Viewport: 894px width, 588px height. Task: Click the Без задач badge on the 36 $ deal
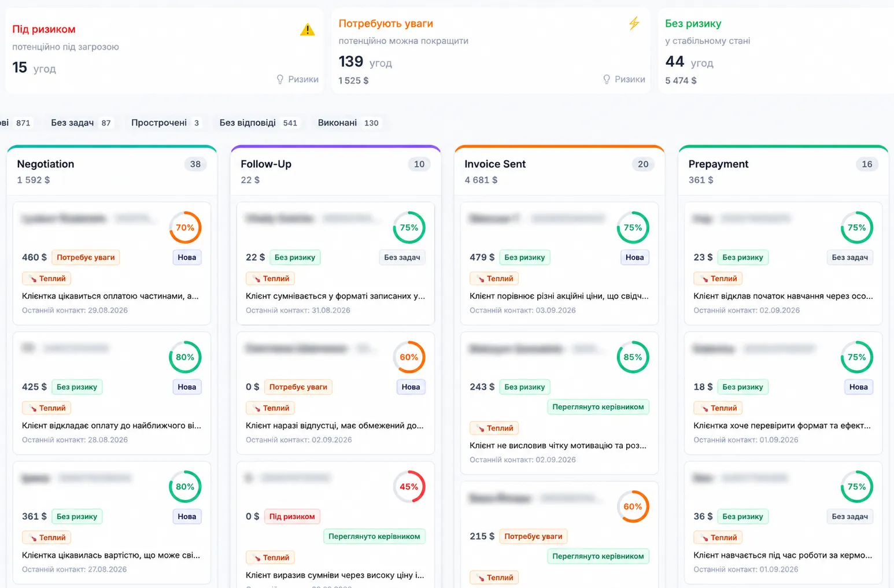pos(850,516)
